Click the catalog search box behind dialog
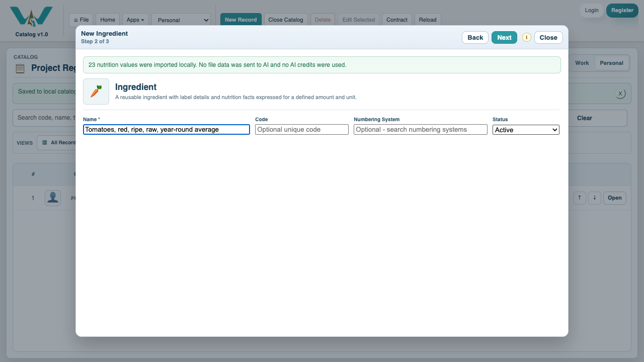The width and height of the screenshot is (644, 362). coord(45,118)
